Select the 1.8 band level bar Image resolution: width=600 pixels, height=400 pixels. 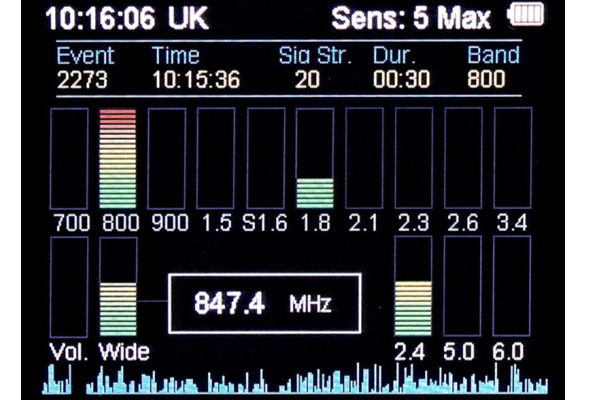tap(315, 158)
